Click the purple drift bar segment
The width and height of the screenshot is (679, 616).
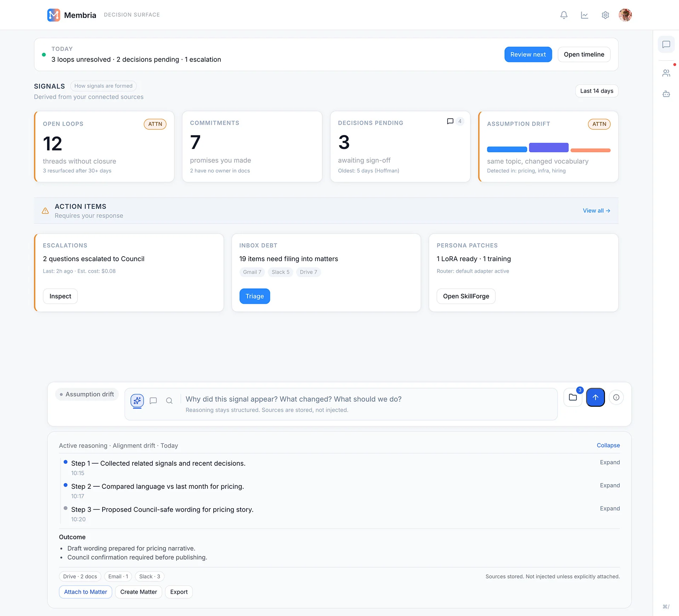point(549,147)
